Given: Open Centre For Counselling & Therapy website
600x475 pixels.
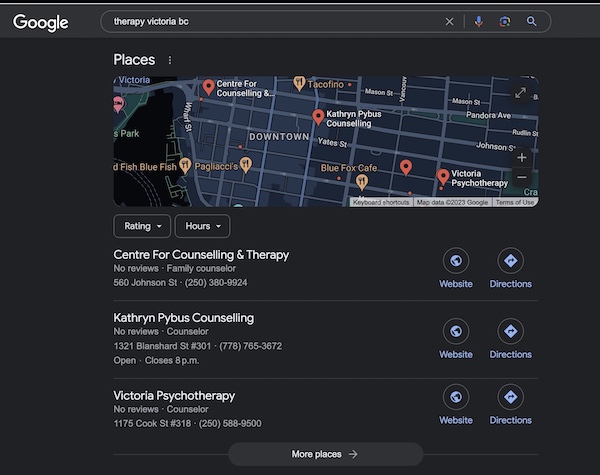Looking at the screenshot, I should 456,269.
